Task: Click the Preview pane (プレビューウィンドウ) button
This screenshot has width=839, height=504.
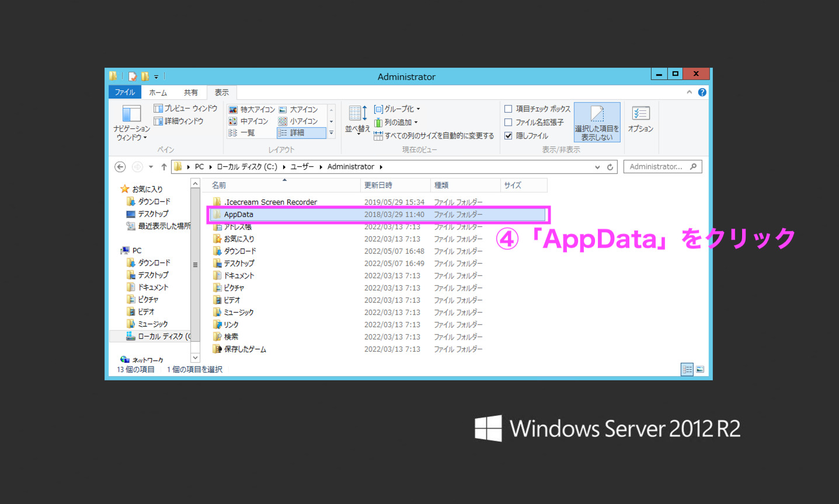Action: click(x=186, y=108)
